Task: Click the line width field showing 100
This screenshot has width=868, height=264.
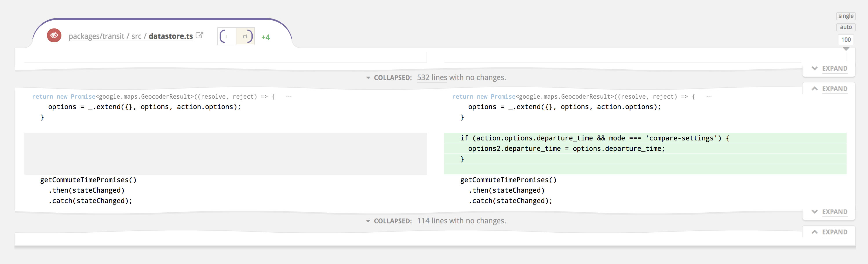Action: tap(846, 39)
